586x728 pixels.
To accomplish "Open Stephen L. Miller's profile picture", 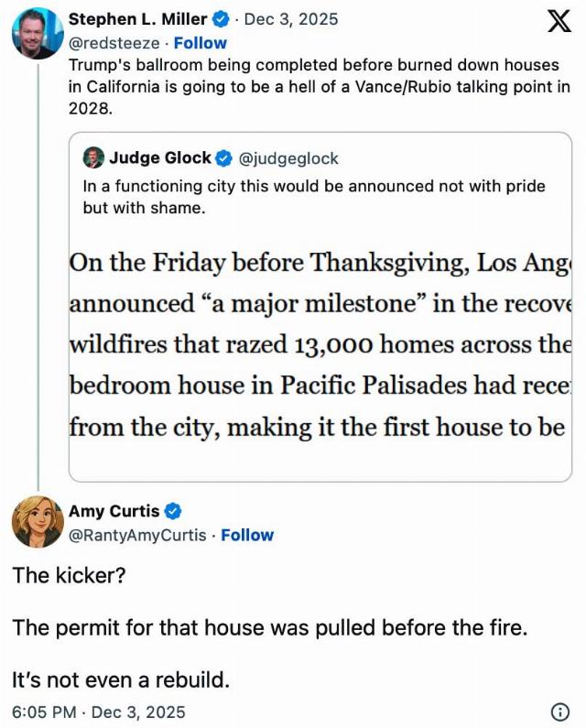I will coord(37,33).
